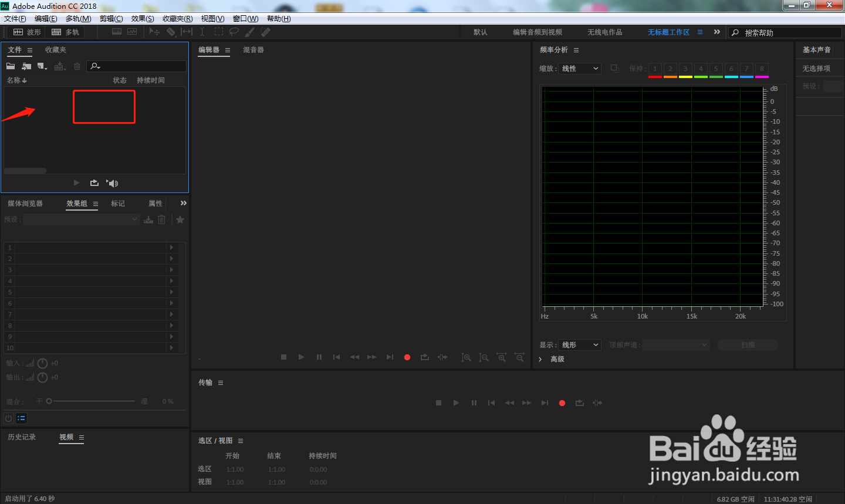Screen dimensions: 845x504
Task: Switch to 媒体浏览器 tab
Action: 25,204
